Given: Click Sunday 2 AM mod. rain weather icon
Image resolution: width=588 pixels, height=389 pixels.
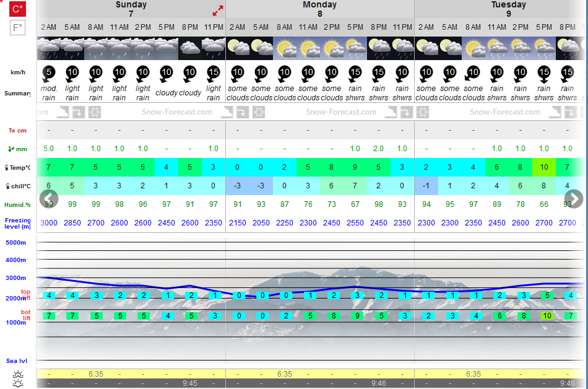Looking at the screenshot, I should pyautogui.click(x=49, y=48).
